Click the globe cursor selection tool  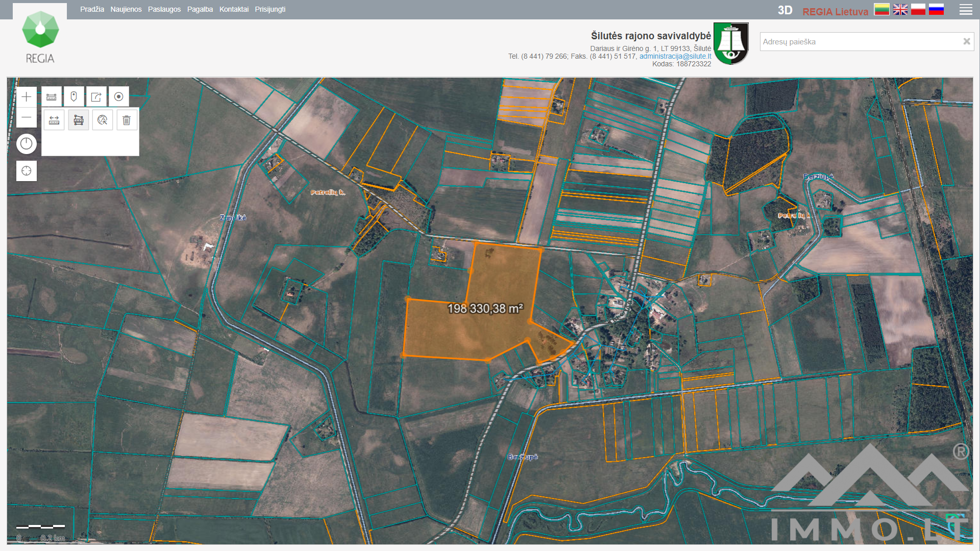click(103, 120)
